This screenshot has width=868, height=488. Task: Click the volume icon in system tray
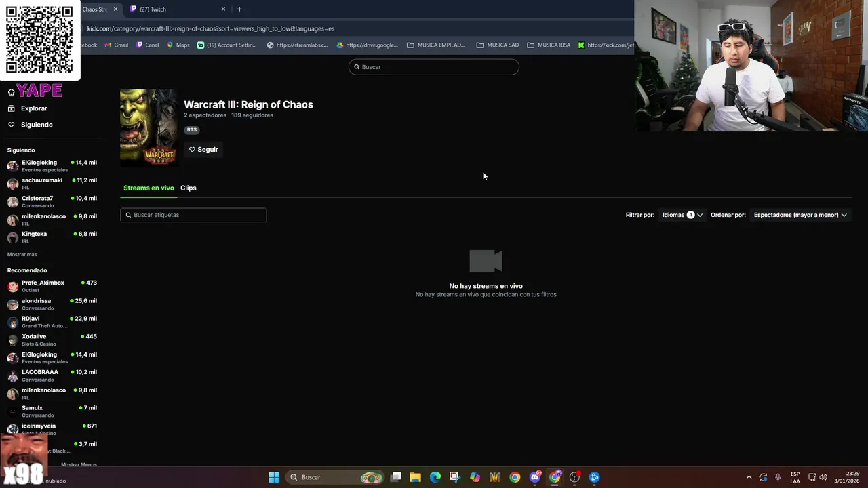click(x=823, y=477)
